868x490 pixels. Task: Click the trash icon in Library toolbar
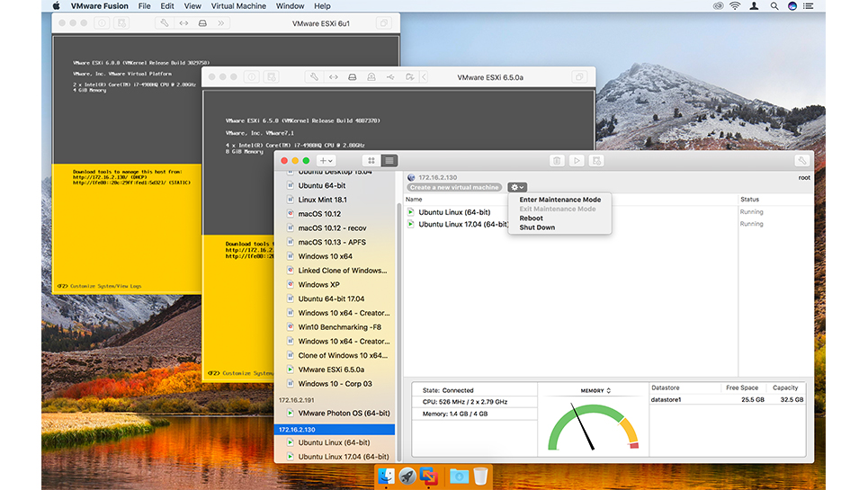[x=557, y=160]
